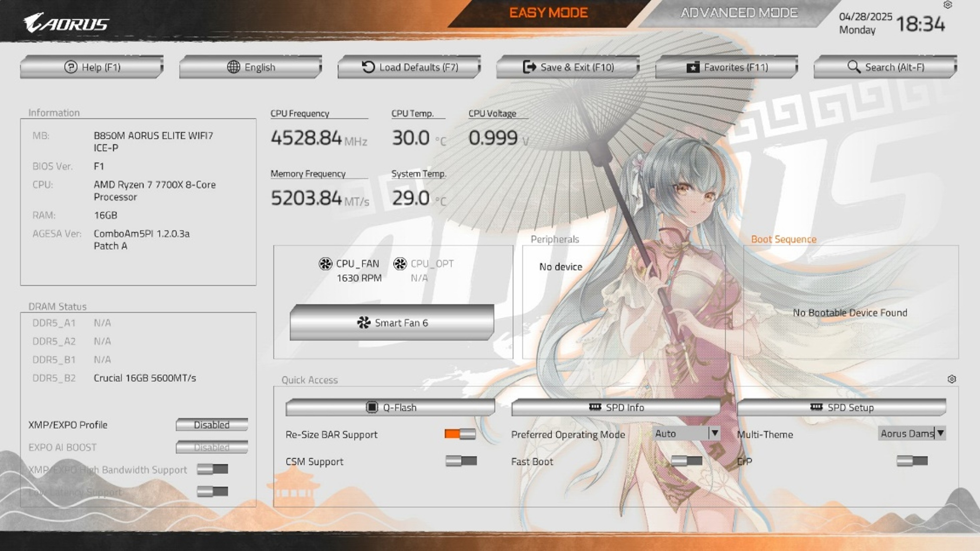Click the 1630 RPM fan speed
This screenshot has width=980, height=551.
(x=359, y=278)
